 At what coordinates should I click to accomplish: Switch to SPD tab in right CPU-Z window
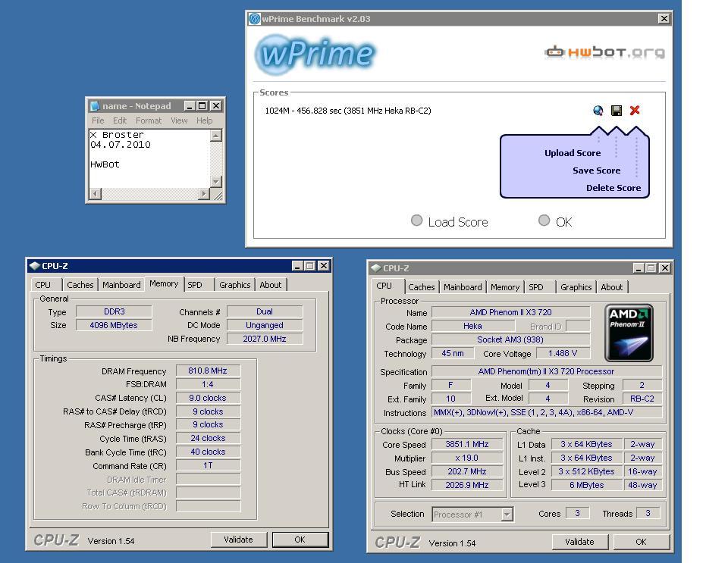[x=536, y=287]
